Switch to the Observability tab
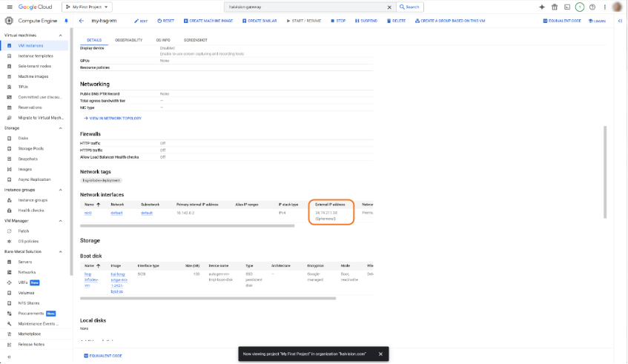This screenshot has height=364, width=628. click(x=128, y=39)
